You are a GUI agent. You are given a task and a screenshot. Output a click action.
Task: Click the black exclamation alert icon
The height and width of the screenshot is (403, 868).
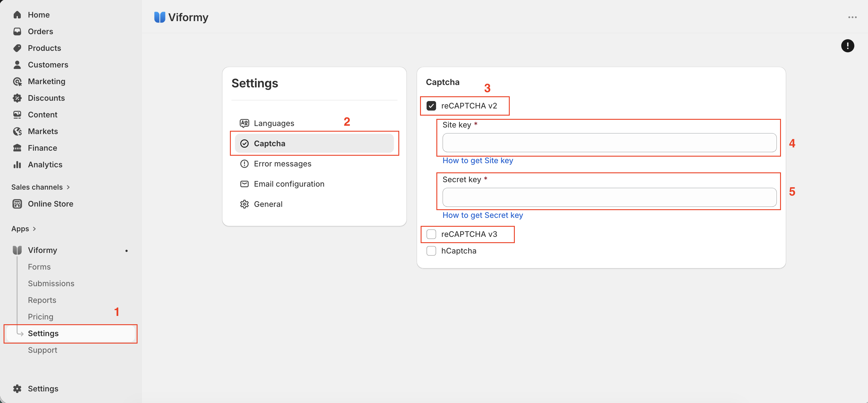848,45
